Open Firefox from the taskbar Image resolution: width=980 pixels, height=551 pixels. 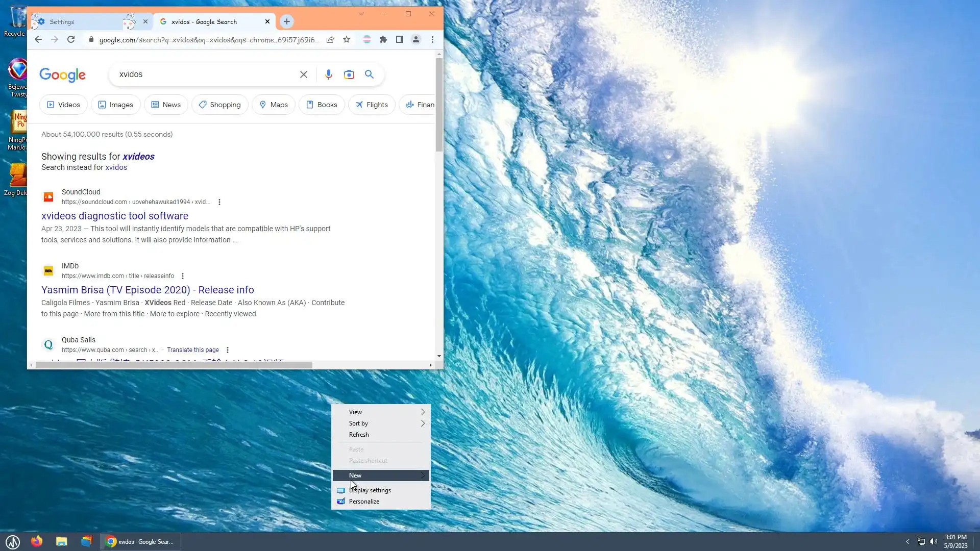[x=37, y=541]
